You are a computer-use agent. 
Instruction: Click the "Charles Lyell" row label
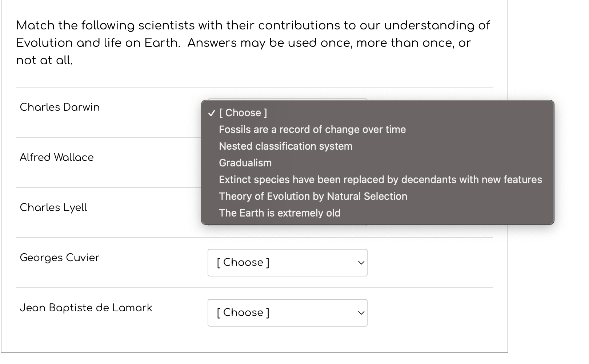(53, 207)
